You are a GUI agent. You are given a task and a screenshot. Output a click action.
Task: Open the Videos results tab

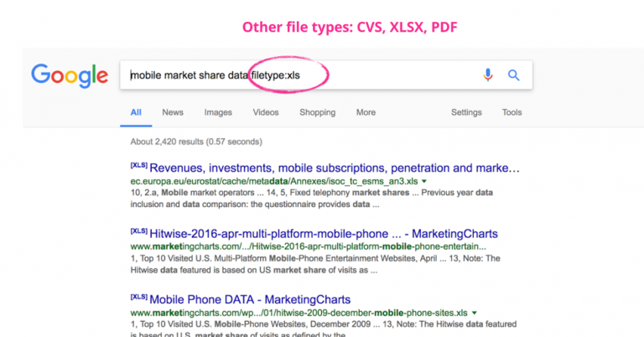pyautogui.click(x=266, y=112)
